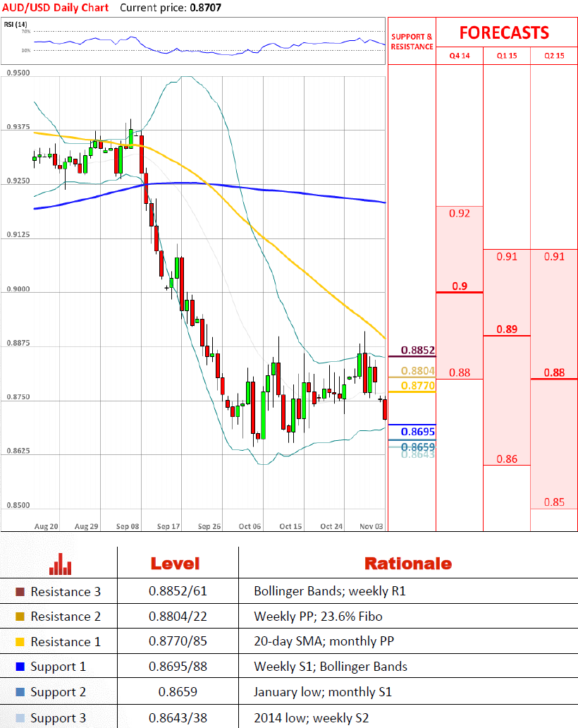Click the rationale 20-day SMA; monthly PP

coord(324,641)
